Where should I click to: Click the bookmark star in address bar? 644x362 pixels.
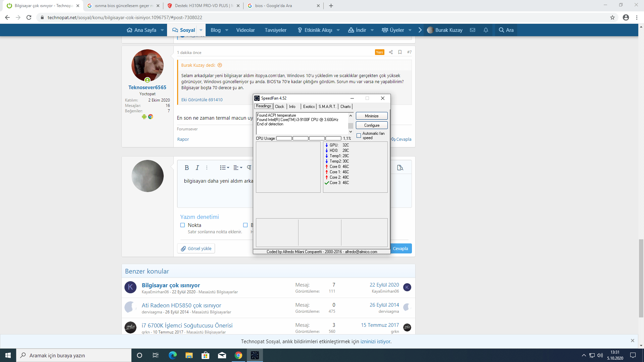click(x=612, y=17)
